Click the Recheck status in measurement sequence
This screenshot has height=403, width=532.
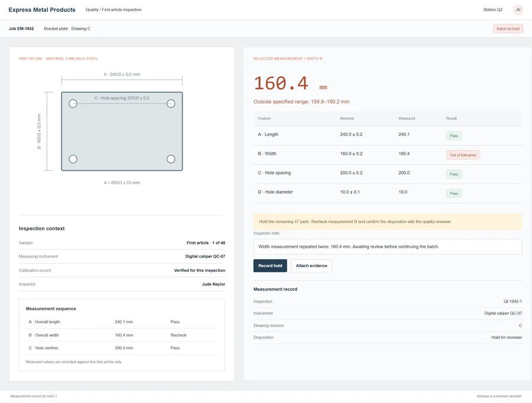(x=179, y=335)
